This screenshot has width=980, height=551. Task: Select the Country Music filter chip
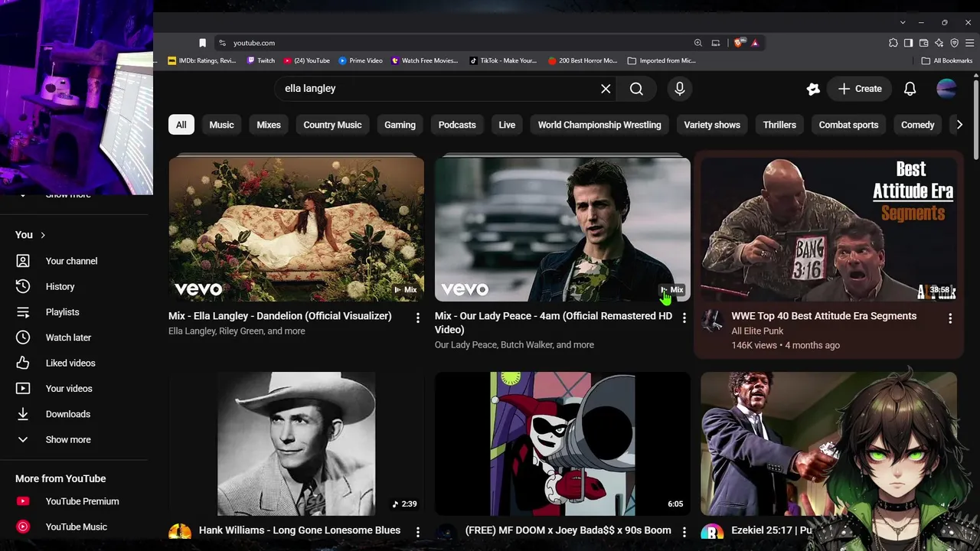click(x=332, y=125)
